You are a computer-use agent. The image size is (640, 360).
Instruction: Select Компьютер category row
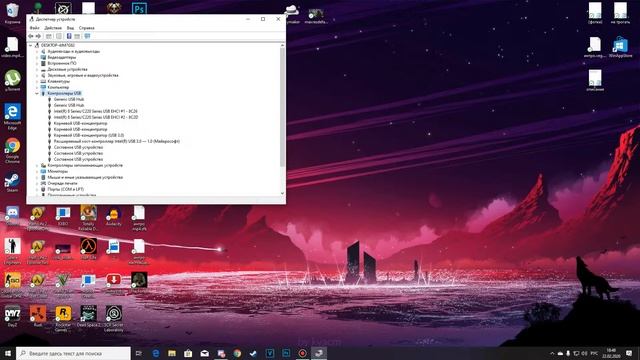point(58,87)
